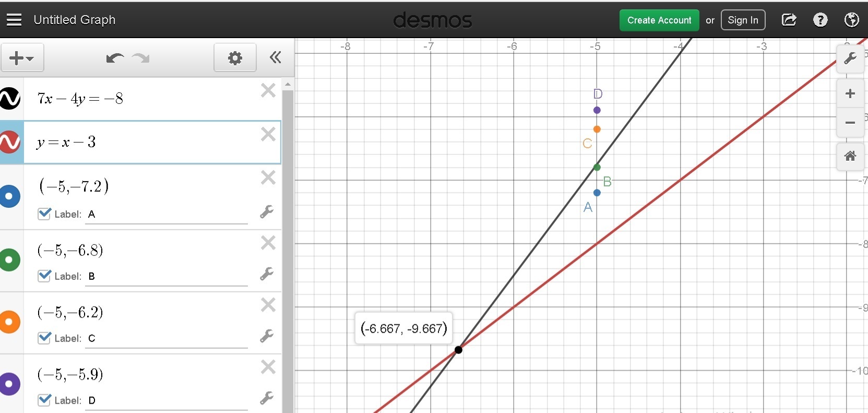Click into the (−5,−5.9) expression
This screenshot has height=413, width=868.
(70, 374)
